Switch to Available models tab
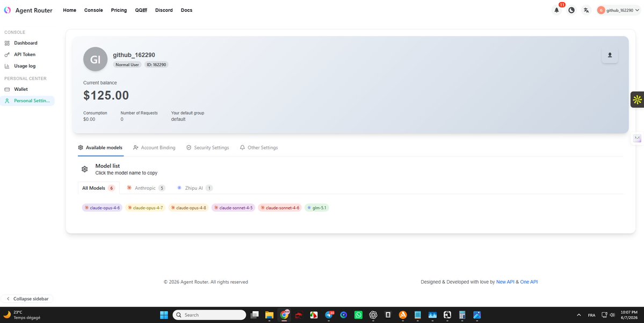The image size is (644, 323). point(100,148)
